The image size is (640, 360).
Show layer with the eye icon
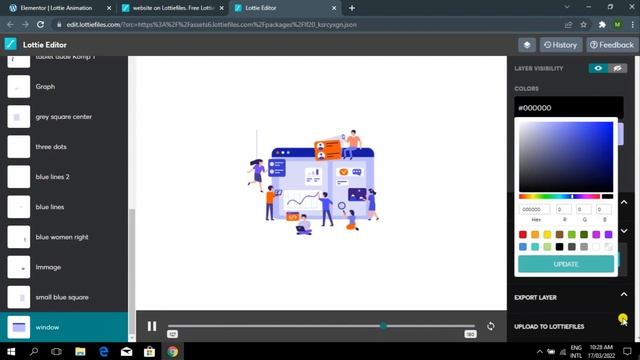coord(598,68)
